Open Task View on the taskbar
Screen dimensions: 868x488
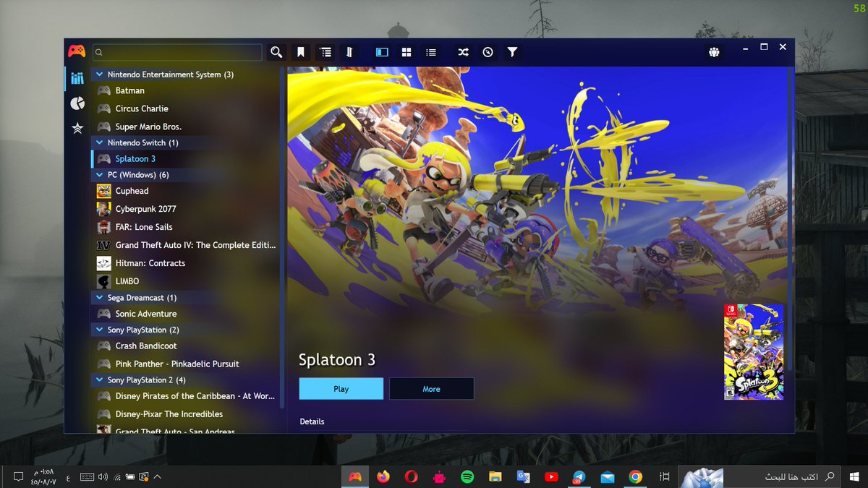pyautogui.click(x=665, y=476)
